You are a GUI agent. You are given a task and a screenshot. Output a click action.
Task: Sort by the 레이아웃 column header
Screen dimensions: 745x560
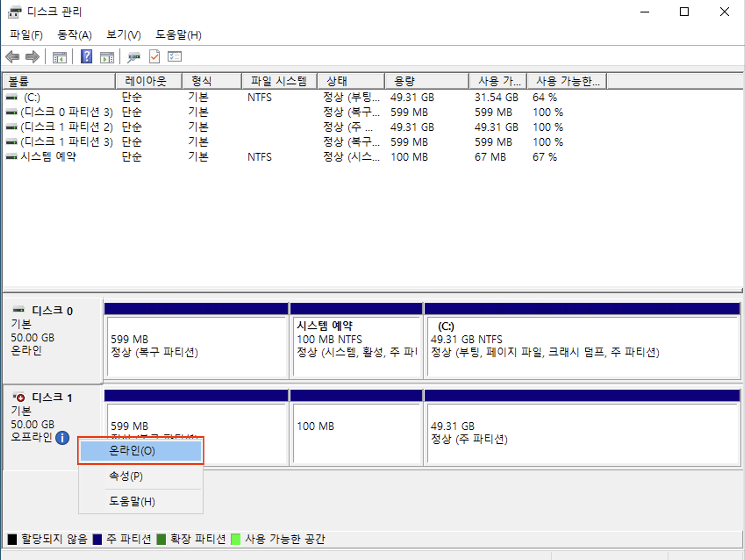[149, 81]
